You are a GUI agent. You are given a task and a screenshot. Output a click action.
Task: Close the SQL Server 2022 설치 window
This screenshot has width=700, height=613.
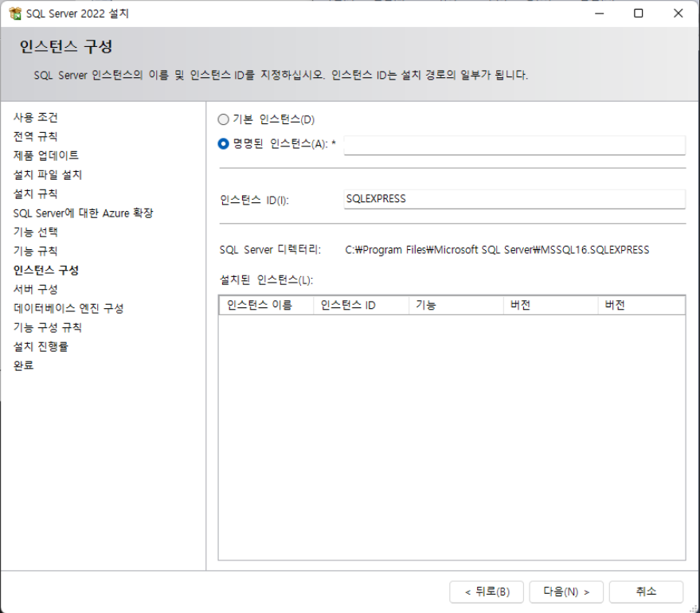coord(678,14)
